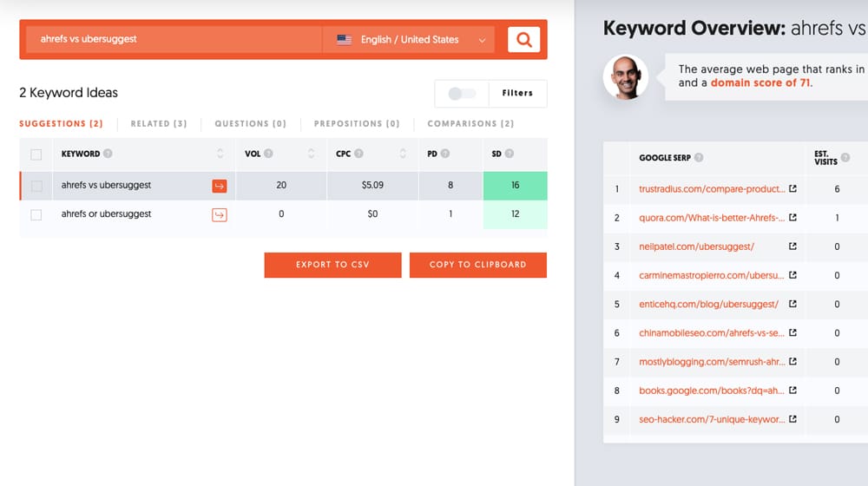The width and height of the screenshot is (868, 486).
Task: Click EXPORT TO CSV button
Action: pos(332,265)
